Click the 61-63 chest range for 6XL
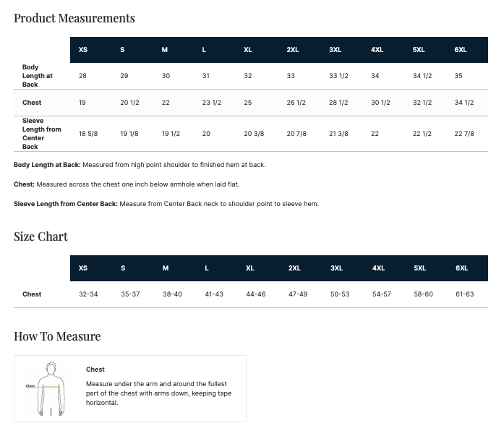The height and width of the screenshot is (444, 504). point(464,294)
